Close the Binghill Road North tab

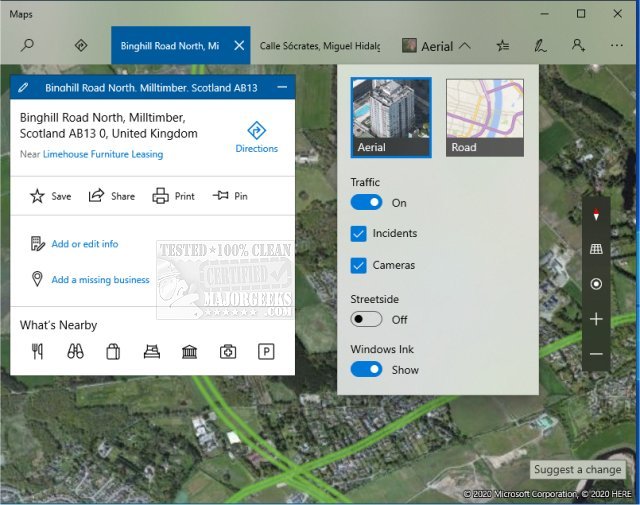coord(238,45)
